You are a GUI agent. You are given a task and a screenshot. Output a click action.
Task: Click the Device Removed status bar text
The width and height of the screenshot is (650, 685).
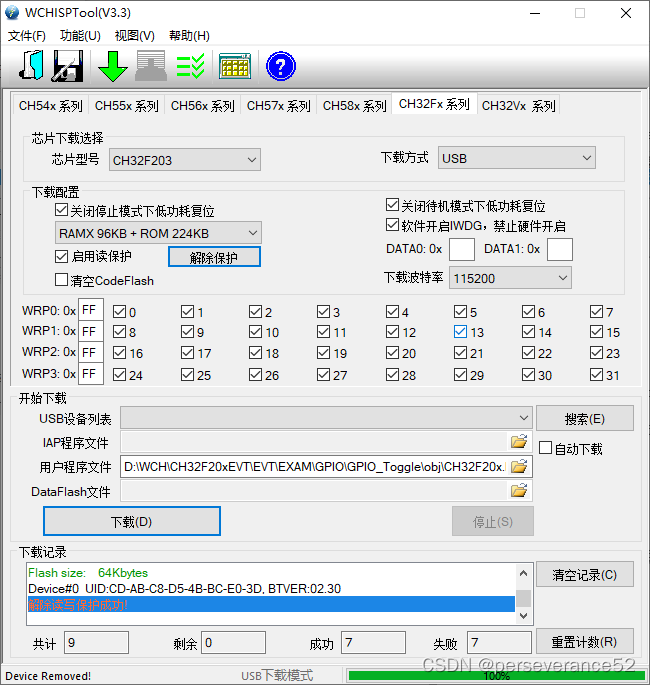coord(48,676)
